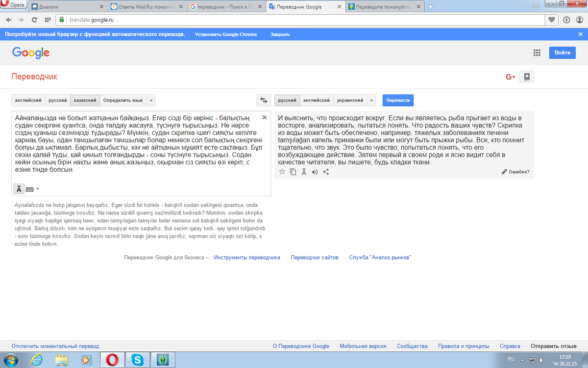Select source language русский
This screenshot has height=368, width=588.
pos(57,100)
